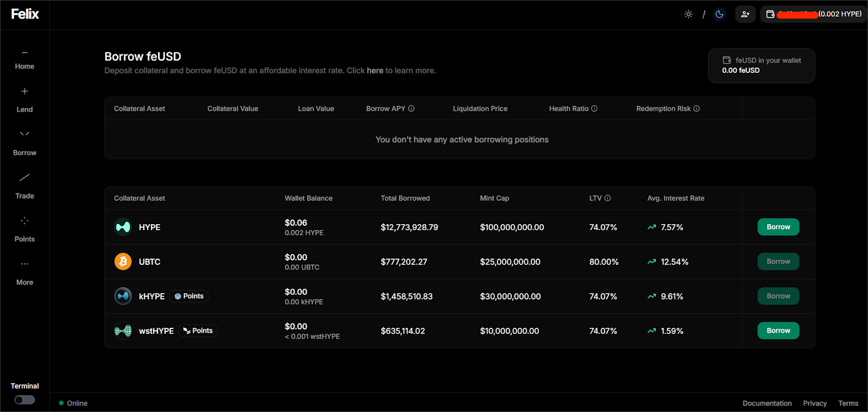Screen dimensions: 868x412
Task: Click the Felix logo
Action: tap(25, 14)
